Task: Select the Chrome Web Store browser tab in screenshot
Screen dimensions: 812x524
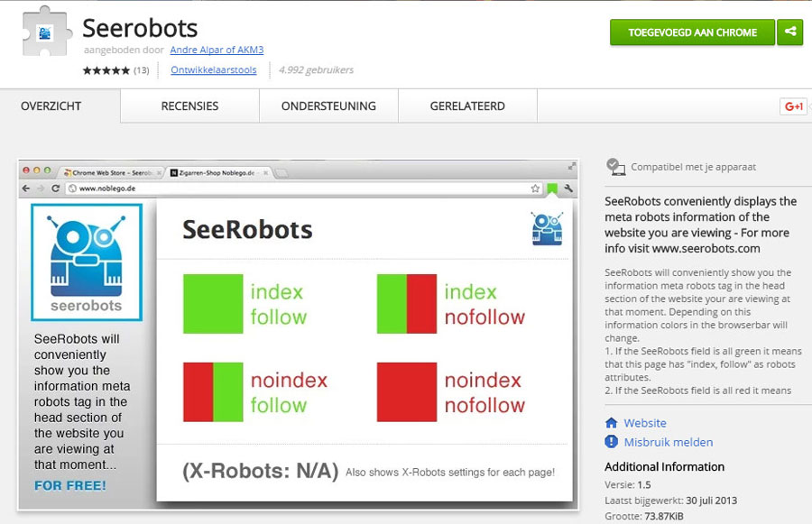Action: (x=111, y=173)
